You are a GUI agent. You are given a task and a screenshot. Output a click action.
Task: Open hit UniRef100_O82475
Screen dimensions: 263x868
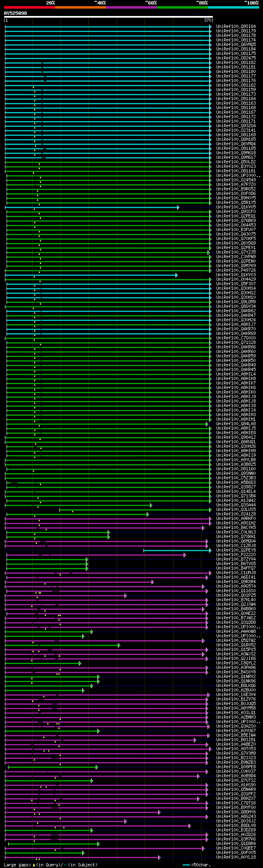click(x=236, y=58)
